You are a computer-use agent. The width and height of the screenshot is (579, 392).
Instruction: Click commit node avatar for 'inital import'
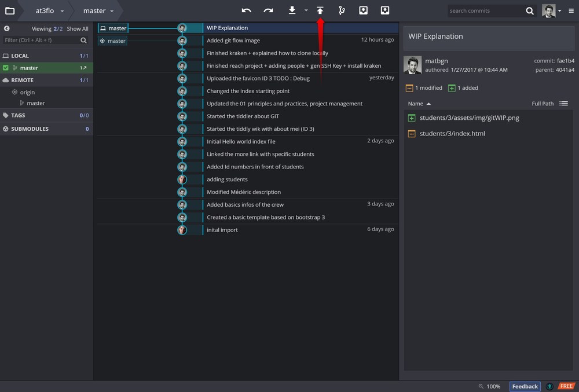click(x=182, y=230)
